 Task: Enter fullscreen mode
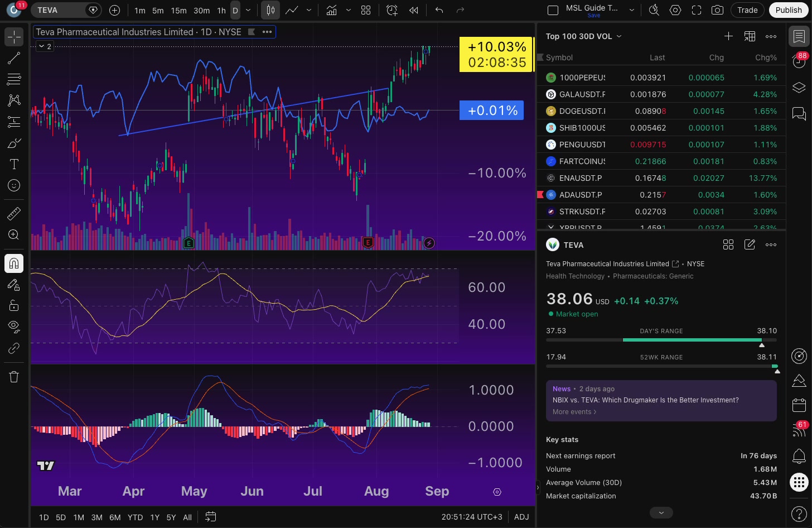click(x=697, y=10)
